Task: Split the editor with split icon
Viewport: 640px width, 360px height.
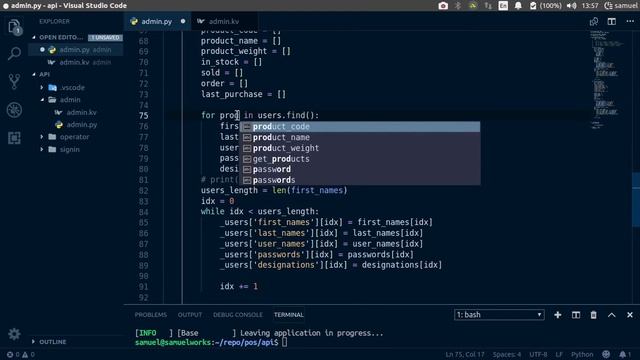Action: tap(611, 22)
